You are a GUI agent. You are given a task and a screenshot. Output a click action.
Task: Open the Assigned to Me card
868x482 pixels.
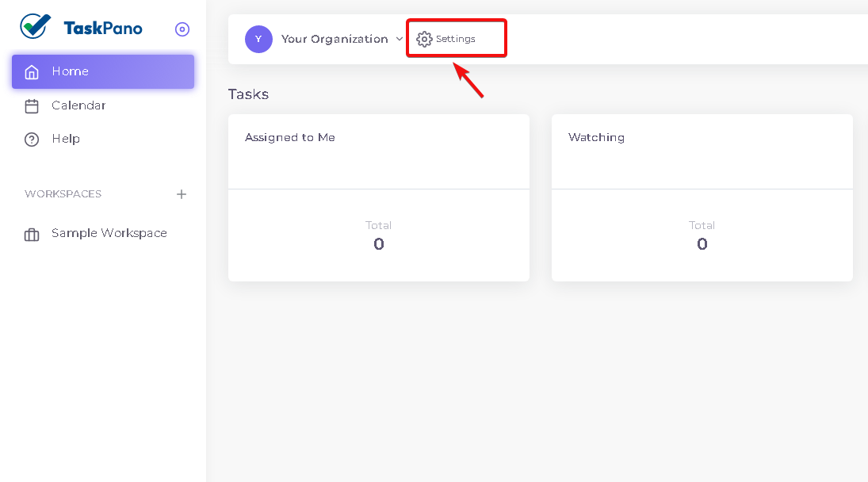pos(379,197)
